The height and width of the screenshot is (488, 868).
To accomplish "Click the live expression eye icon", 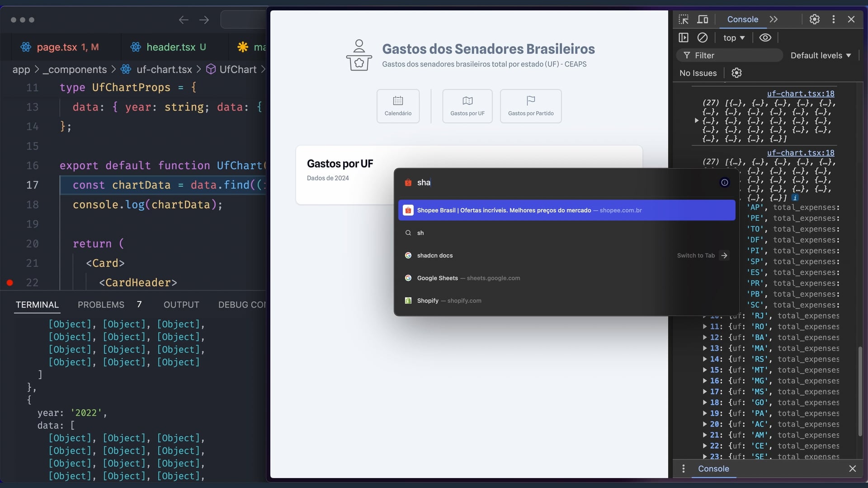I will 765,38.
